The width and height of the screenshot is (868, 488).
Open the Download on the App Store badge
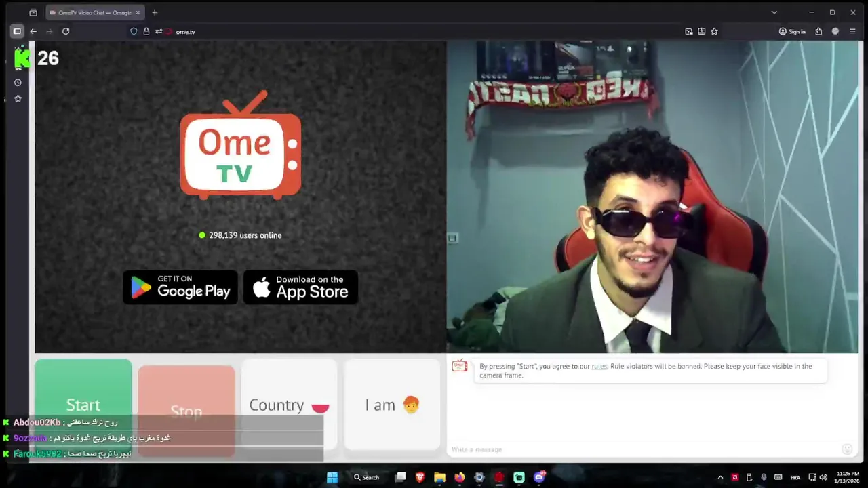(300, 287)
